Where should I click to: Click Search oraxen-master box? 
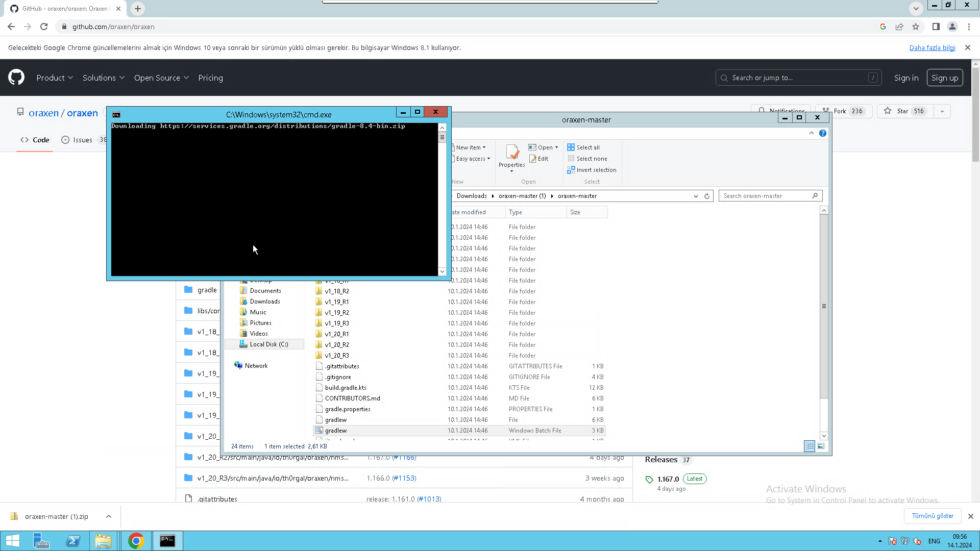770,196
